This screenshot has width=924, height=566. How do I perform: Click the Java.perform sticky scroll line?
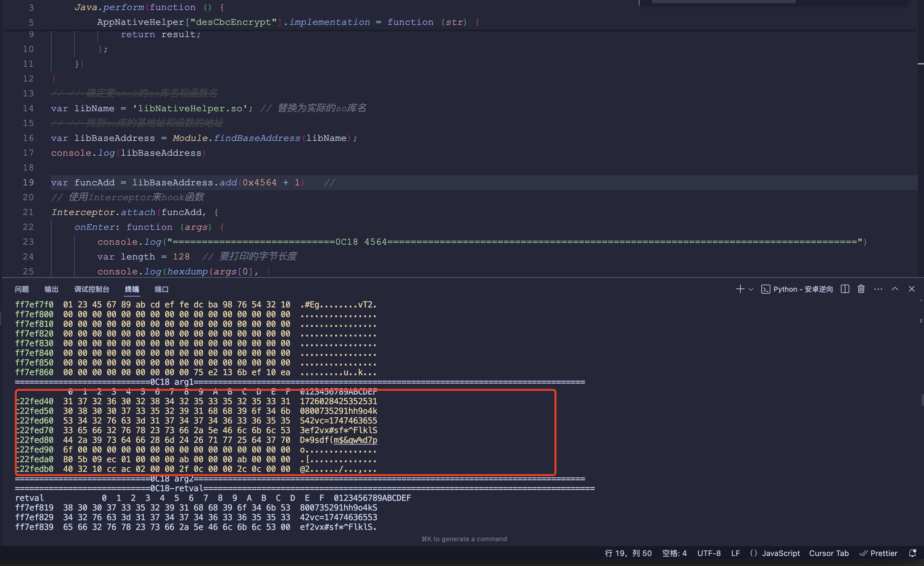459,7
